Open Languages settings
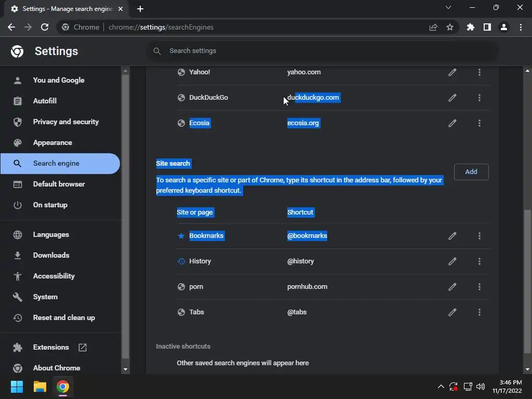 60,235
